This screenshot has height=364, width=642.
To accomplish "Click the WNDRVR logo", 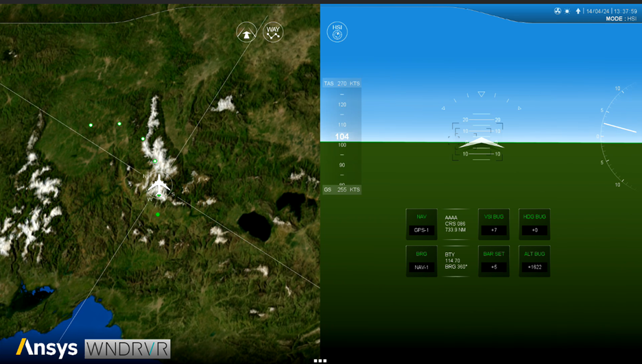I will [128, 349].
